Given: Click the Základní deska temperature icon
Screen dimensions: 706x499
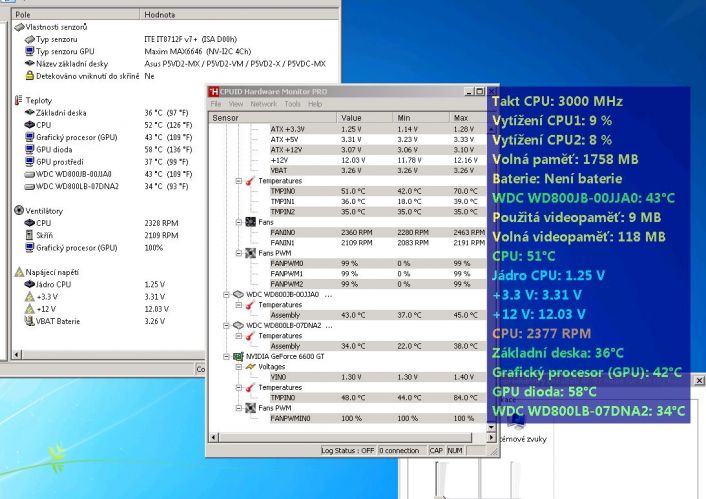Looking at the screenshot, I should tap(30, 113).
